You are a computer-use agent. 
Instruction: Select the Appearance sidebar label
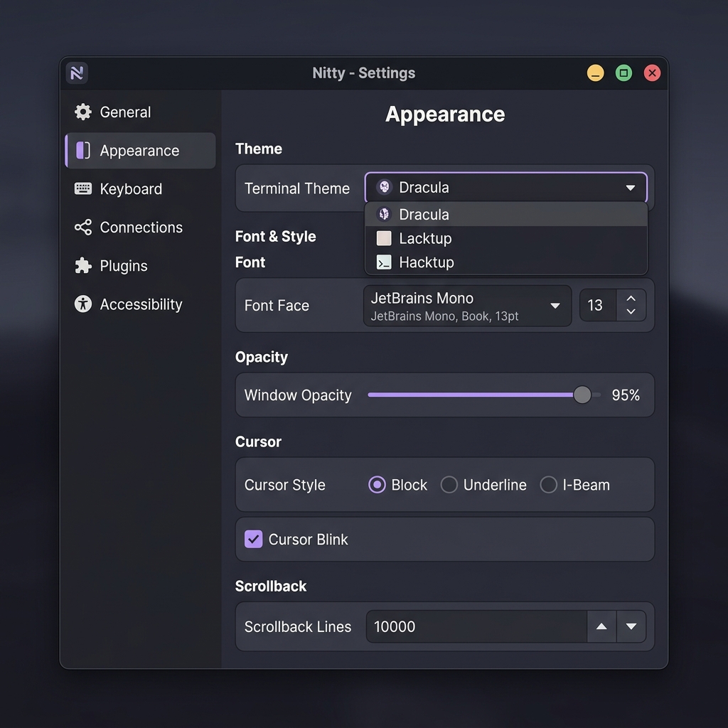139,151
